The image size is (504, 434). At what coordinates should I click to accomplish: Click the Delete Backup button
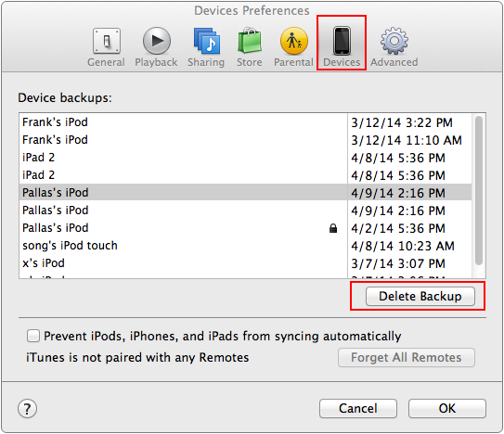tap(420, 296)
